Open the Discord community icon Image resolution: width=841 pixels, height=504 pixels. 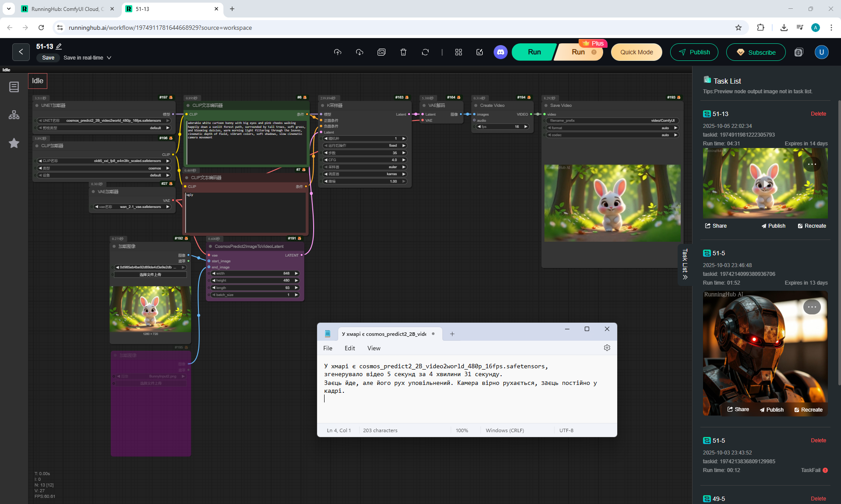point(500,52)
